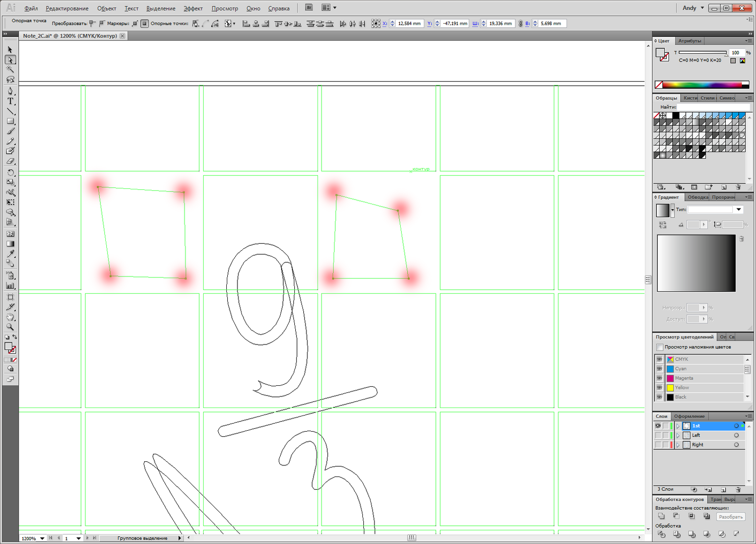The height and width of the screenshot is (544, 756).
Task: Select the Scale tool
Action: (10, 182)
